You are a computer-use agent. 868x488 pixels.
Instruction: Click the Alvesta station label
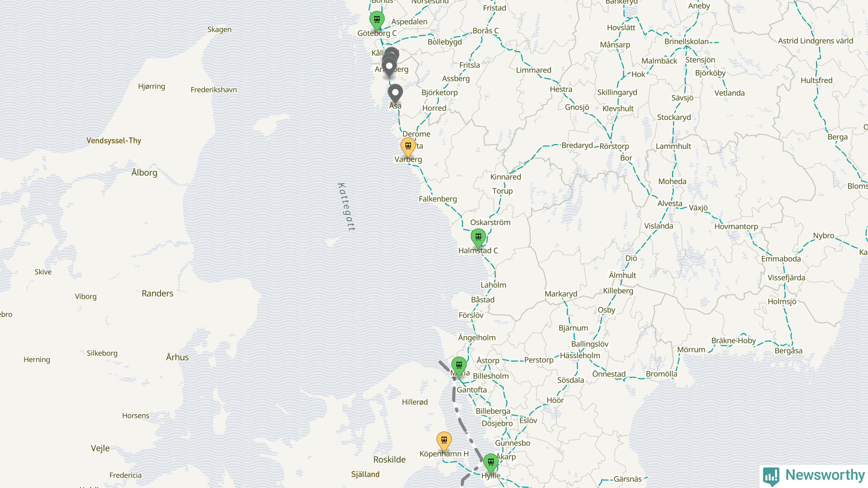pyautogui.click(x=670, y=203)
